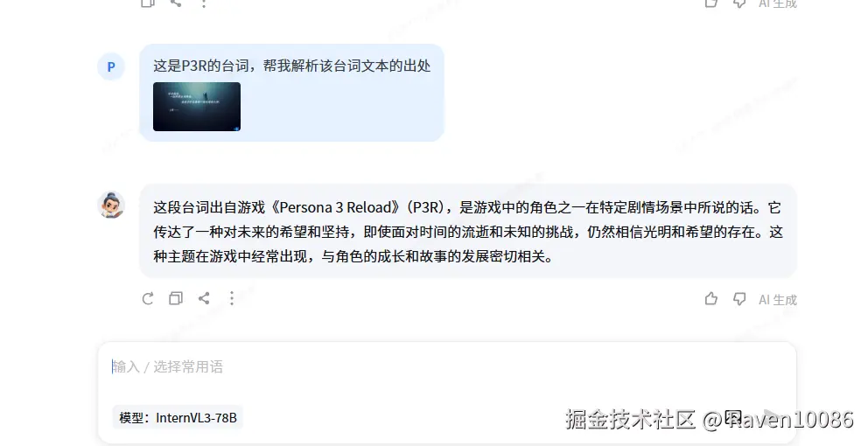Copy the latest AI reply text

coord(176,299)
